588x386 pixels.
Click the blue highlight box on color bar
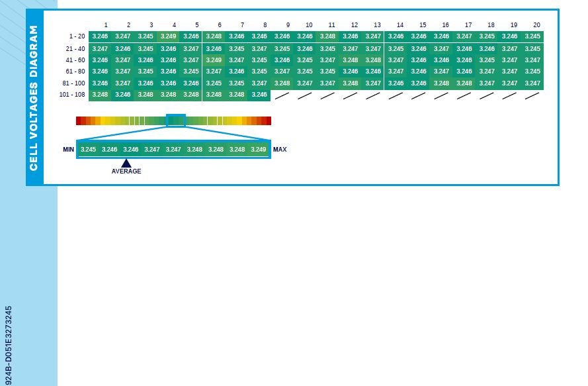click(176, 121)
